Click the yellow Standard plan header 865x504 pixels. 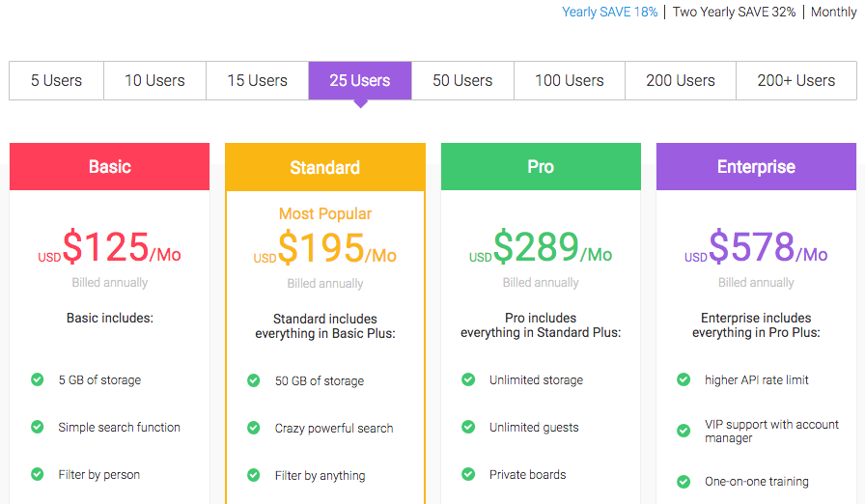pos(324,168)
